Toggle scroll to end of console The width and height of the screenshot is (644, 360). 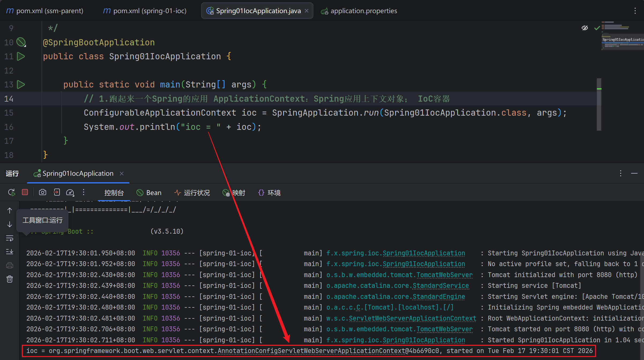[x=10, y=252]
